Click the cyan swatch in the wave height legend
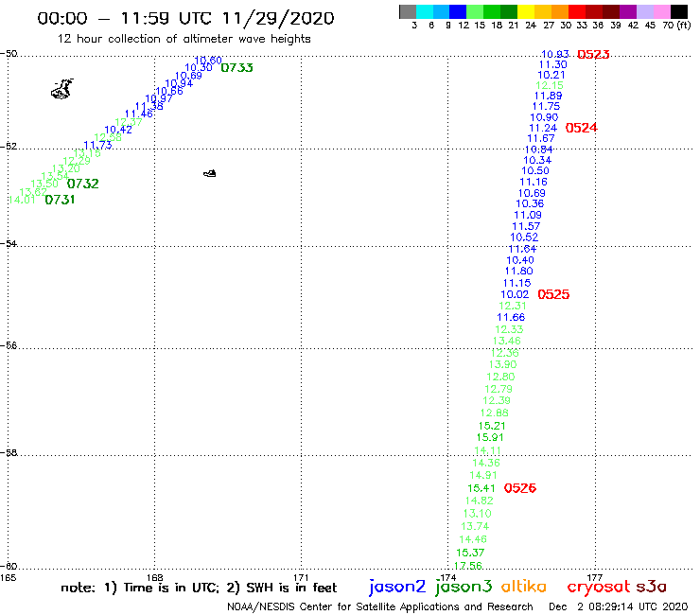The height and width of the screenshot is (615, 700). [x=425, y=11]
